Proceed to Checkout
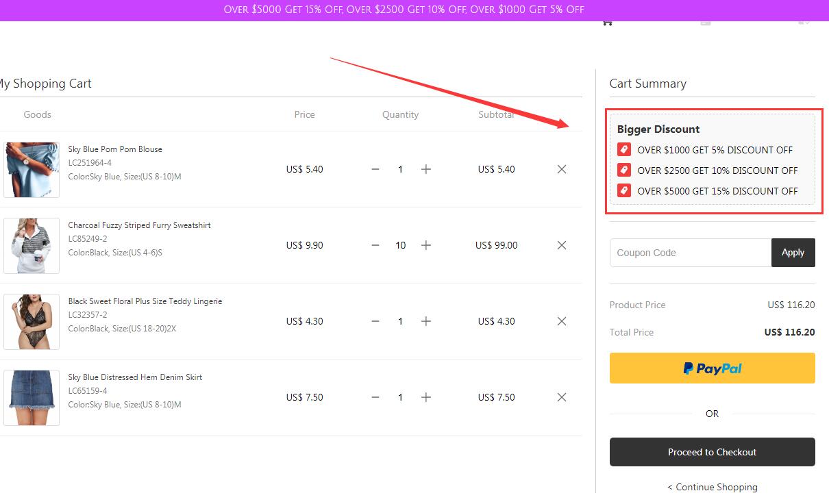 click(712, 452)
